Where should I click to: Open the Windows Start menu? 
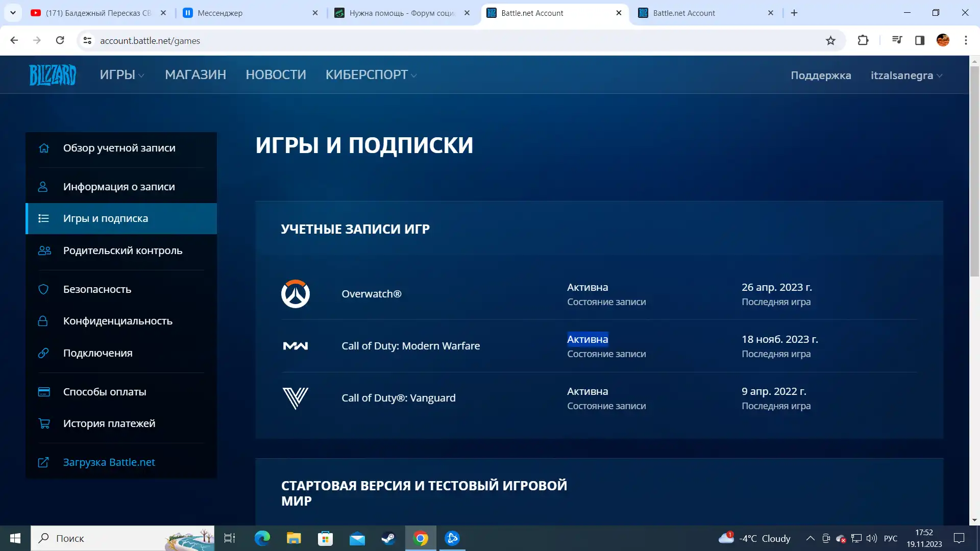coord(15,538)
